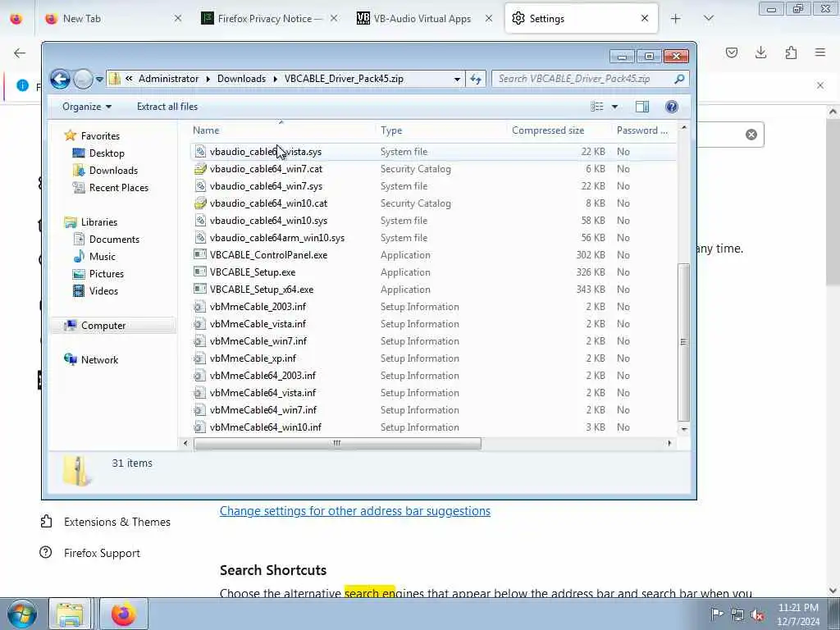Sort by Compressed size column
The height and width of the screenshot is (630, 840).
point(547,130)
